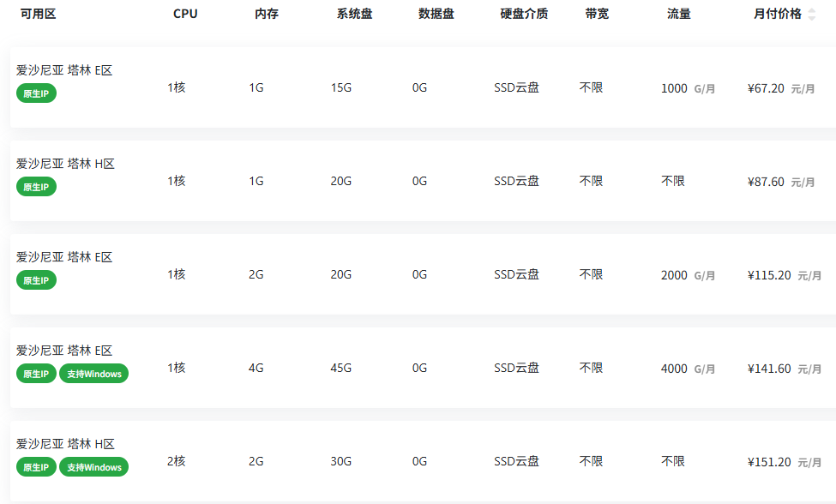Open the 爱沙尼亚 塔林 H区 1核 1G plan

point(423,181)
